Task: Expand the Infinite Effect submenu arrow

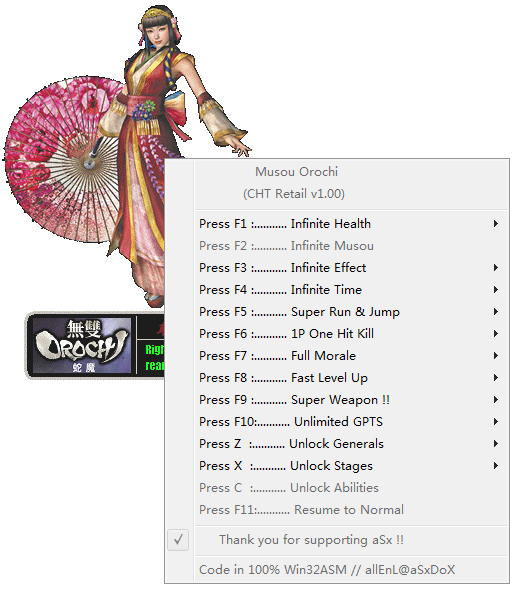Action: [496, 268]
